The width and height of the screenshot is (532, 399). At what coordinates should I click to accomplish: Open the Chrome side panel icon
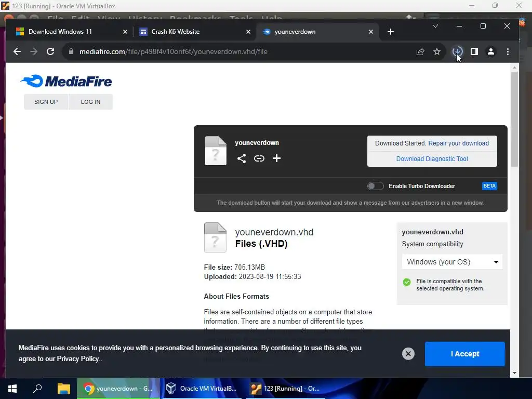pyautogui.click(x=474, y=51)
